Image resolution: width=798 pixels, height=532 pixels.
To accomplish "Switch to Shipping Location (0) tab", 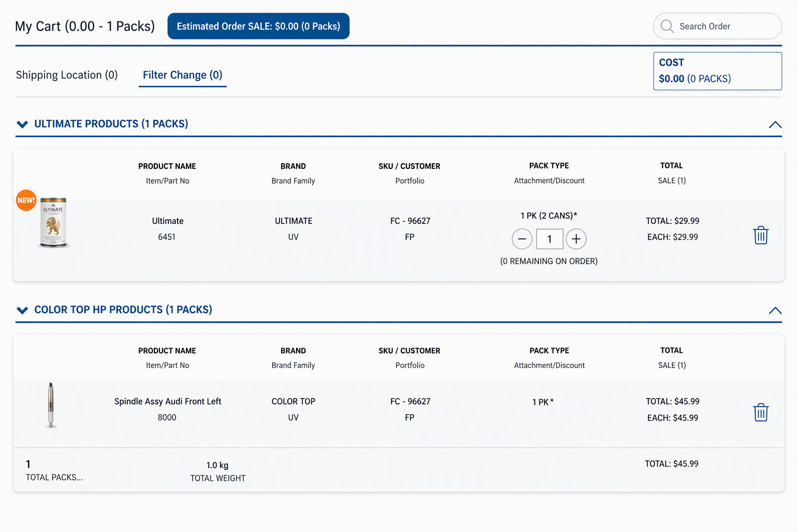I will [67, 75].
